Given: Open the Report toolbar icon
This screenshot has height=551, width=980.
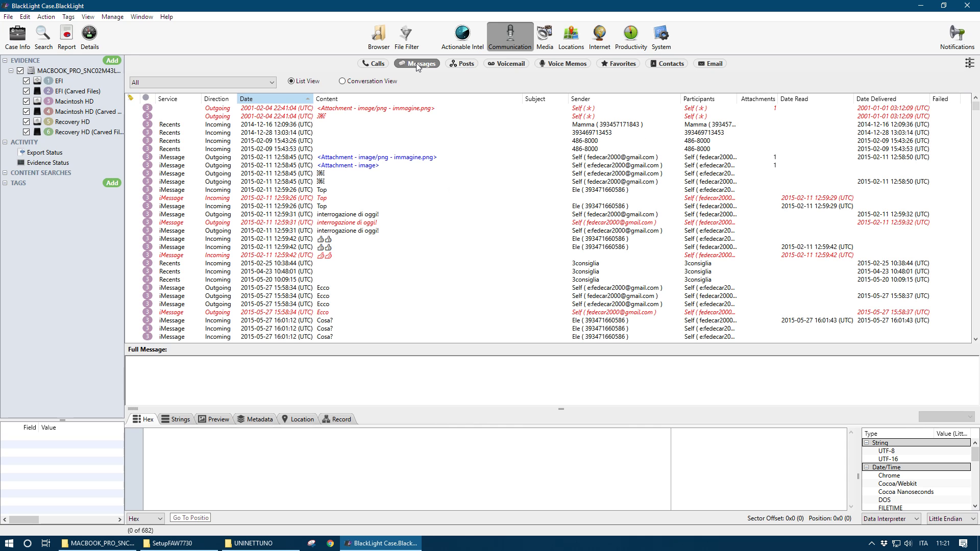Looking at the screenshot, I should pyautogui.click(x=66, y=38).
